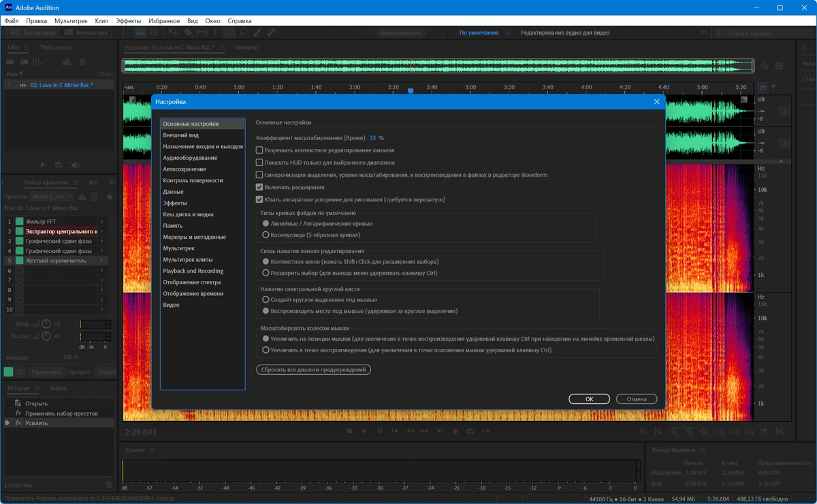The image size is (817, 504).
Task: Toggle the favorite star in effects rack
Action: tap(110, 197)
